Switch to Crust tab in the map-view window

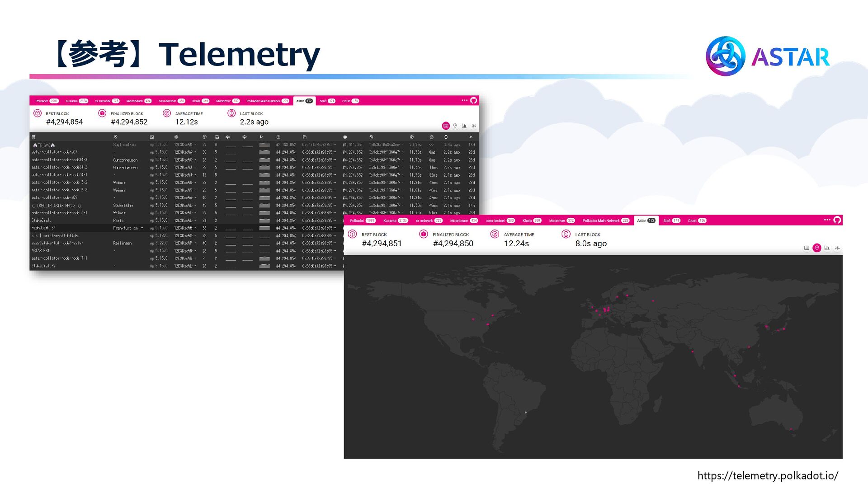click(697, 221)
